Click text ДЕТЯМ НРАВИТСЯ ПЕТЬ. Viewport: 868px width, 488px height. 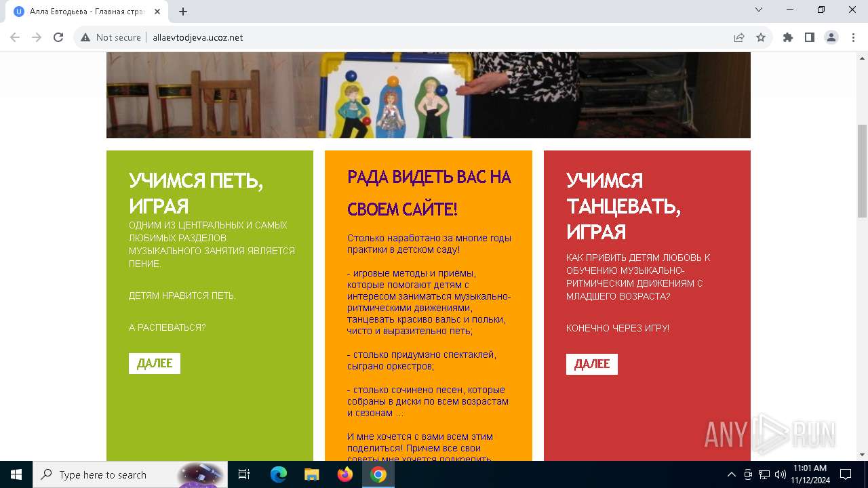click(182, 296)
